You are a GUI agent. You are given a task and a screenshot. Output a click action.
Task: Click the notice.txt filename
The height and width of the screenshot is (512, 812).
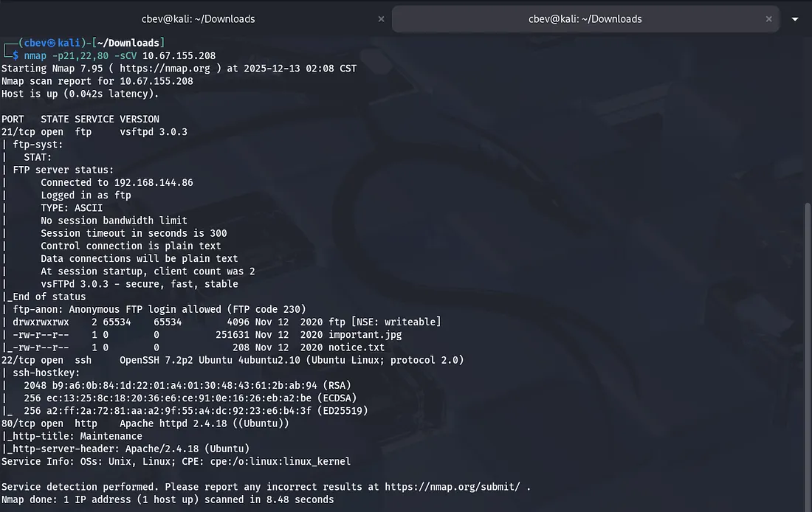pyautogui.click(x=356, y=347)
